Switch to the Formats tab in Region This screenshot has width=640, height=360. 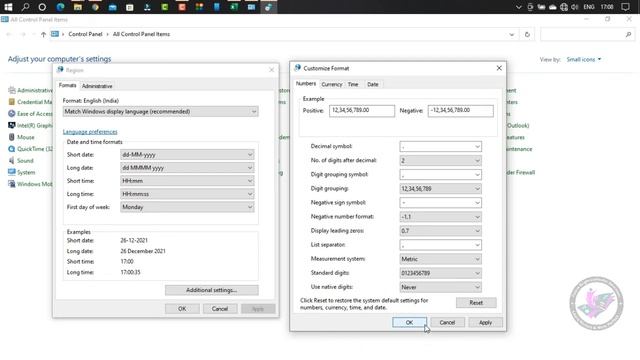click(x=67, y=85)
